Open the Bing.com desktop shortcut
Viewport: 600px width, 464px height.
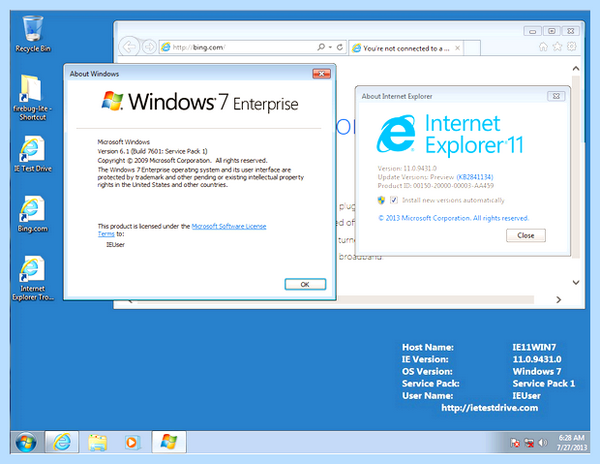pyautogui.click(x=33, y=214)
